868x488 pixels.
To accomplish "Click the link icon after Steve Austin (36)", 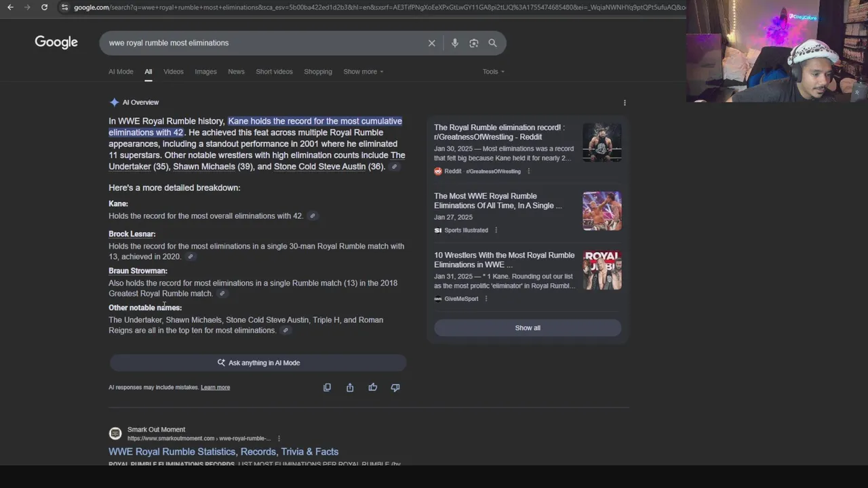I will [x=394, y=167].
